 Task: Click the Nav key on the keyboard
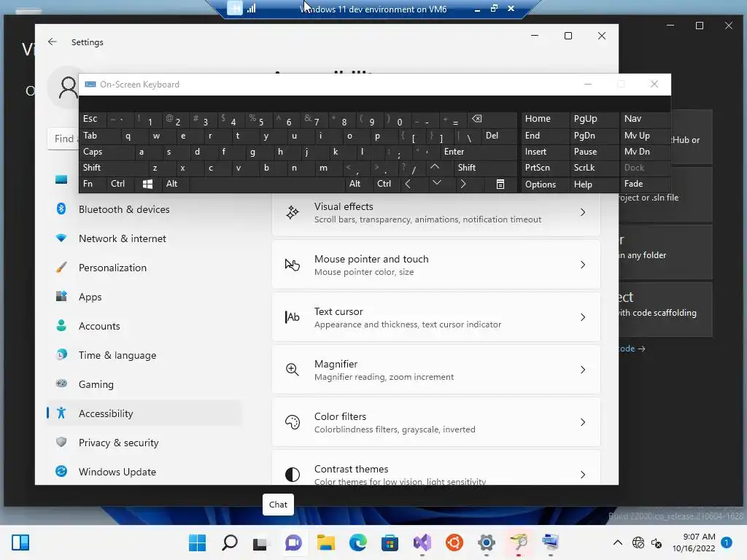pyautogui.click(x=644, y=119)
